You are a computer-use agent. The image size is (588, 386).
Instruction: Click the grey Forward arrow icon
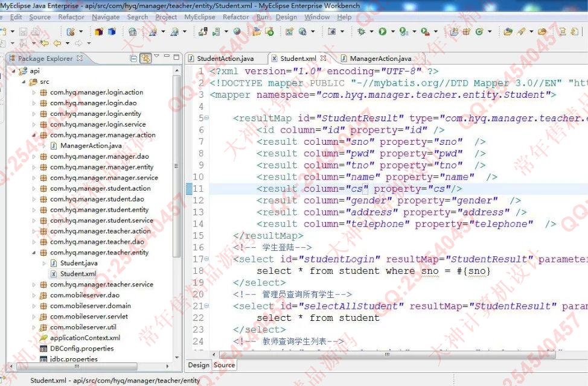pos(78,43)
